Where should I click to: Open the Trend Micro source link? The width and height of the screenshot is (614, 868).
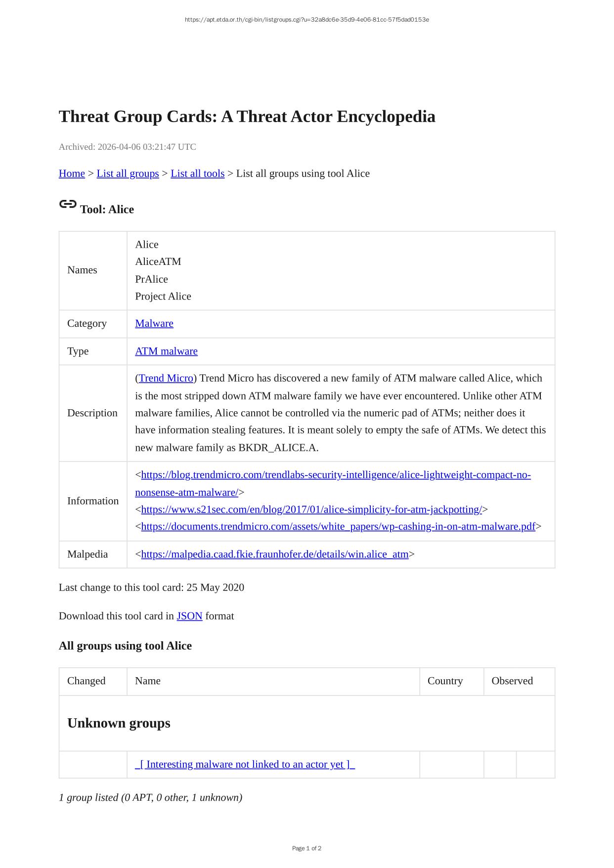click(x=166, y=378)
